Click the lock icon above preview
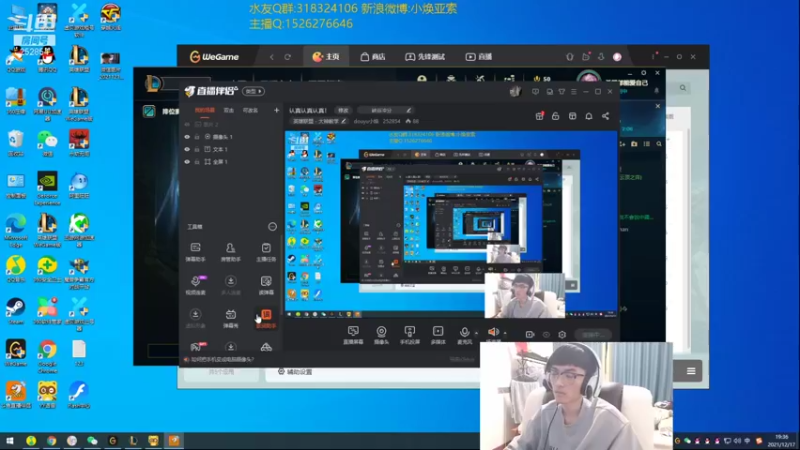Image resolution: width=800 pixels, height=450 pixels. point(556,116)
